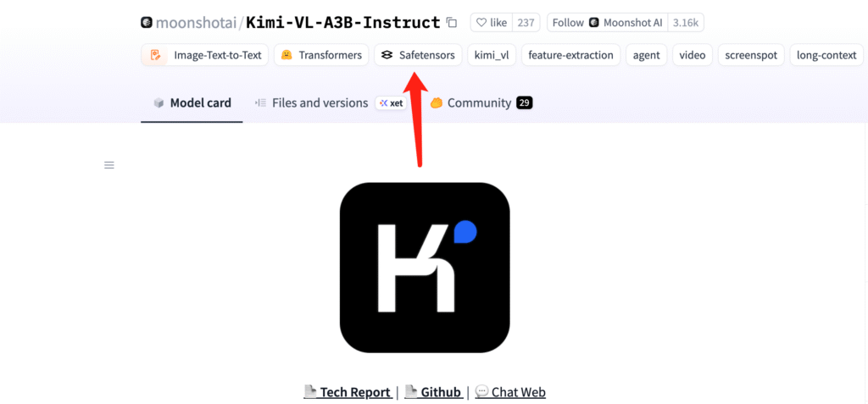Image resolution: width=868 pixels, height=404 pixels.
Task: Select the agent tag
Action: coord(647,55)
